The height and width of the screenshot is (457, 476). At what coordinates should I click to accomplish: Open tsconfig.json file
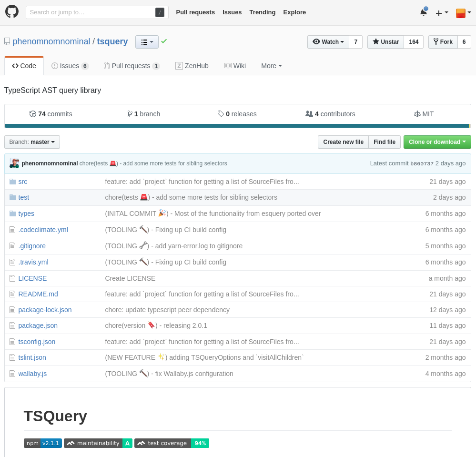click(x=37, y=342)
